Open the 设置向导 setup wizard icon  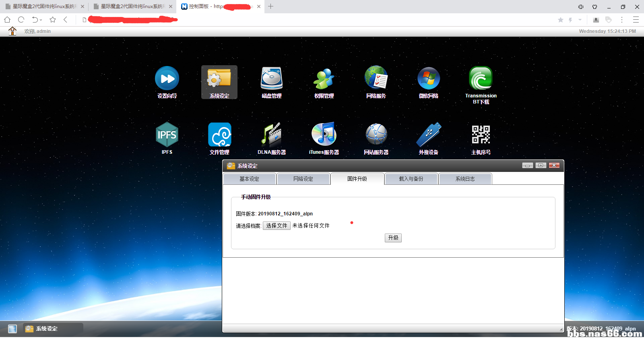[167, 79]
